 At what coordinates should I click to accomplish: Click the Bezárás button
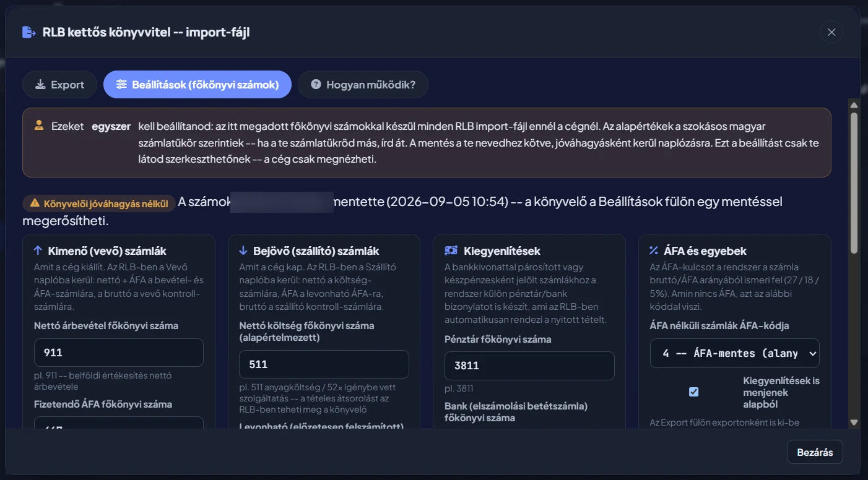[x=815, y=452]
